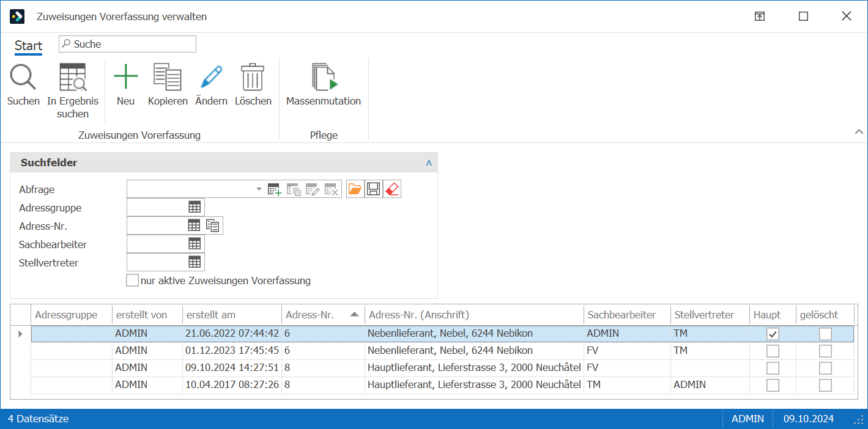The width and height of the screenshot is (868, 429).
Task: Create a new entry with the Neu plus icon
Action: pos(125,78)
